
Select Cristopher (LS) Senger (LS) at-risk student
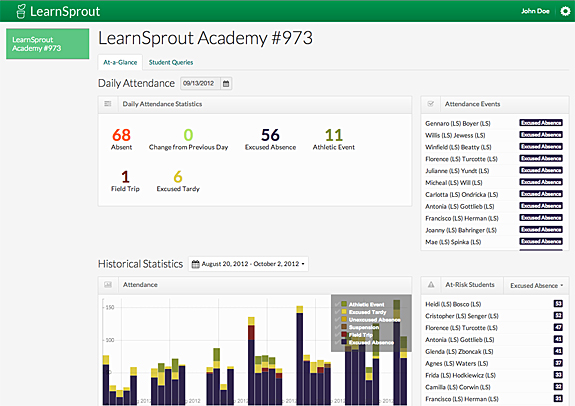click(462, 316)
